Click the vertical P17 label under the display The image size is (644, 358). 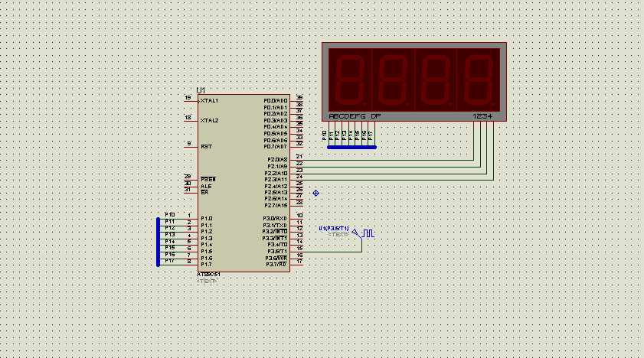(x=371, y=135)
